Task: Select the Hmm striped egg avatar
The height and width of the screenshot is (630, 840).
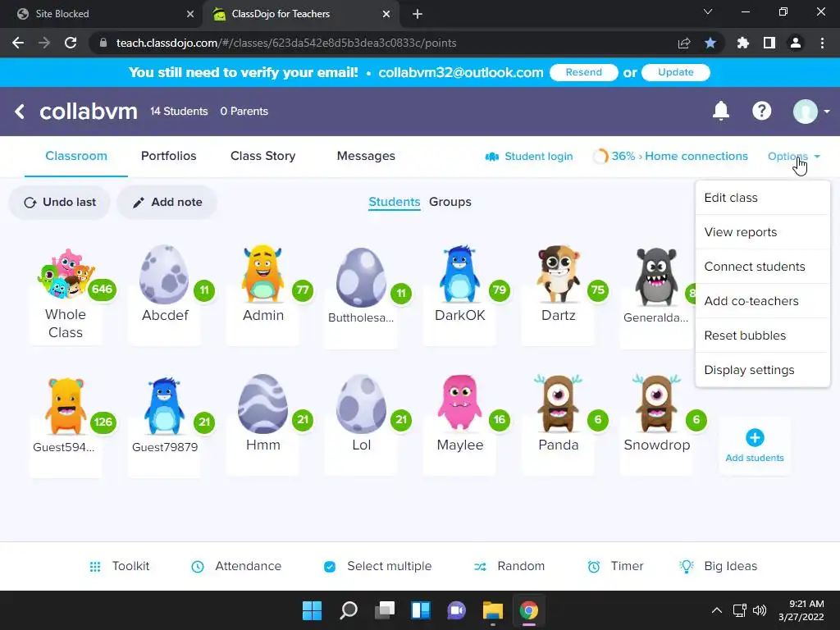Action: click(x=262, y=404)
